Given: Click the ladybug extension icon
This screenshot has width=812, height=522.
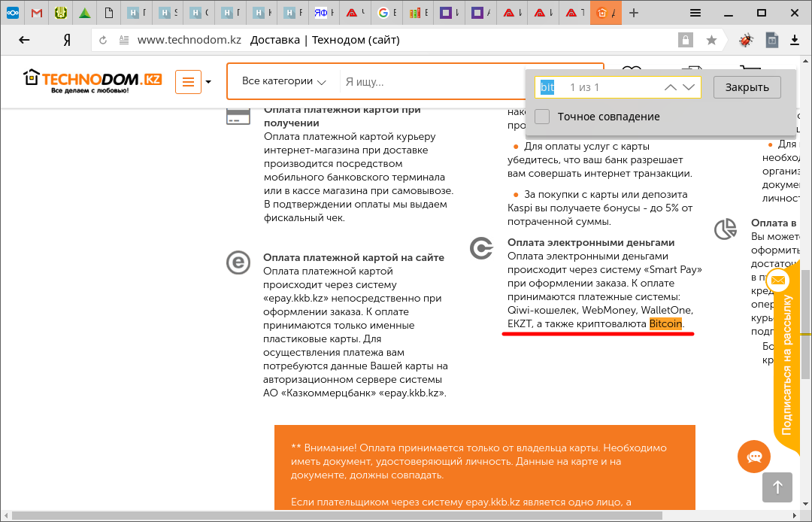Looking at the screenshot, I should click(746, 40).
